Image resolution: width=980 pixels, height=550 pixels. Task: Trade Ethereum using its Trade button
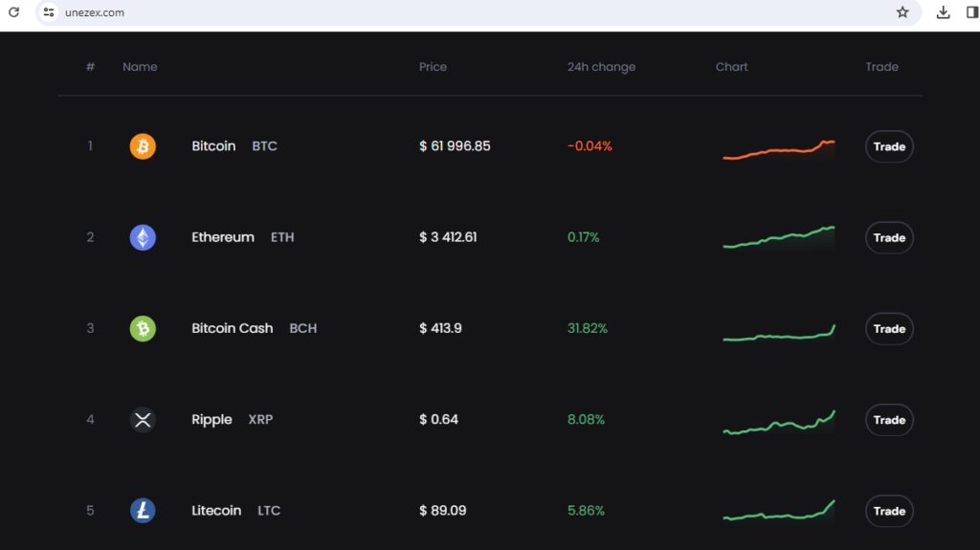coord(889,237)
